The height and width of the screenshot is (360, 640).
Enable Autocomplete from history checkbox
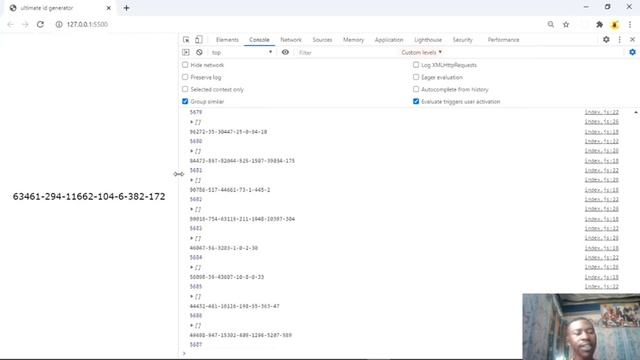(x=416, y=89)
